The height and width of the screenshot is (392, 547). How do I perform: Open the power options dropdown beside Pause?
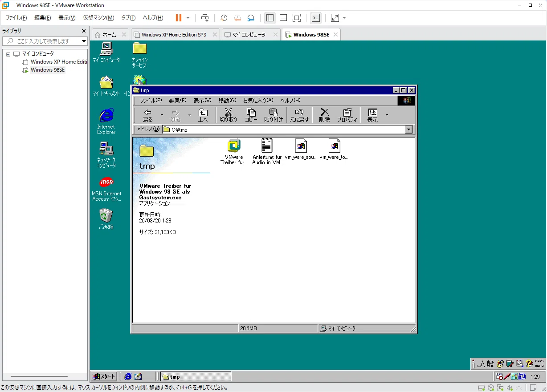188,18
